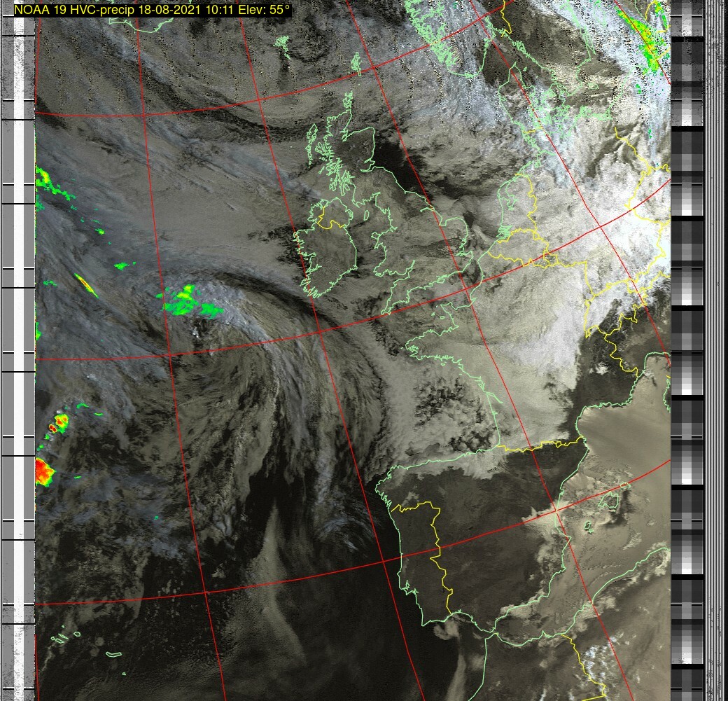Click the NOAA 19 HVC-precip title text

[x=152, y=11]
